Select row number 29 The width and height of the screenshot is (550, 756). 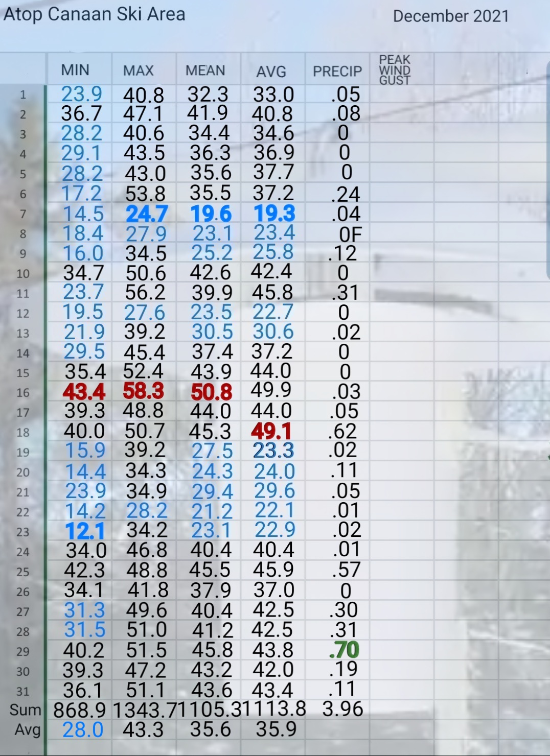[23, 652]
